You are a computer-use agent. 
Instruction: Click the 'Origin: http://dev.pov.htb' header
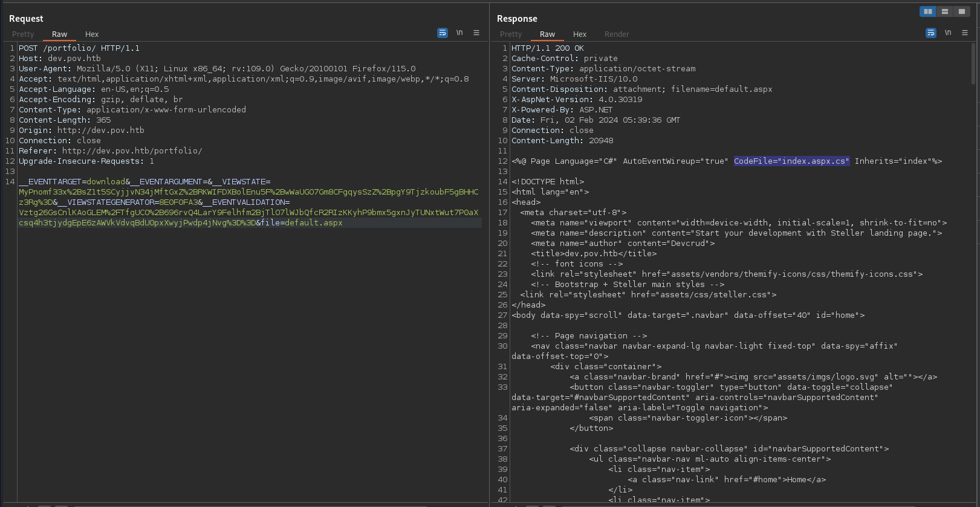coord(82,131)
